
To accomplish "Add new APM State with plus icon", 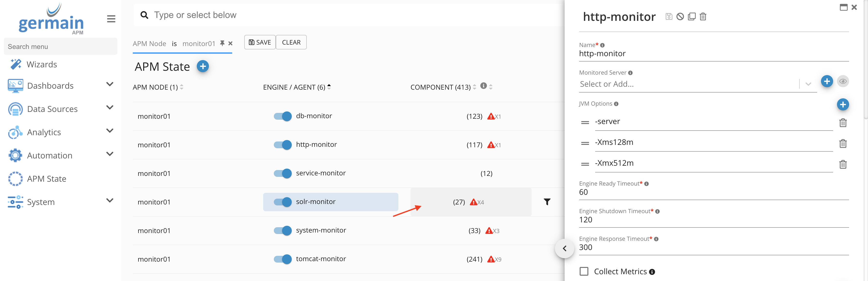I will coord(203,66).
